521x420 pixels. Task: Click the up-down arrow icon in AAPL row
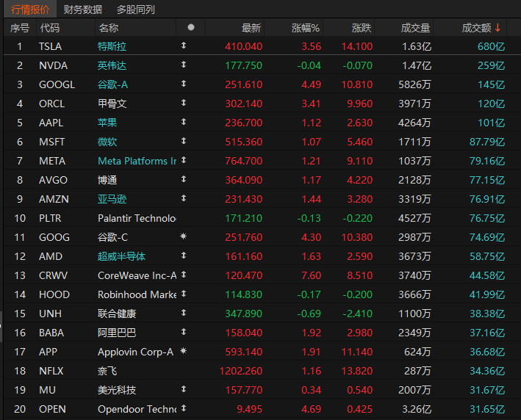[x=184, y=122]
